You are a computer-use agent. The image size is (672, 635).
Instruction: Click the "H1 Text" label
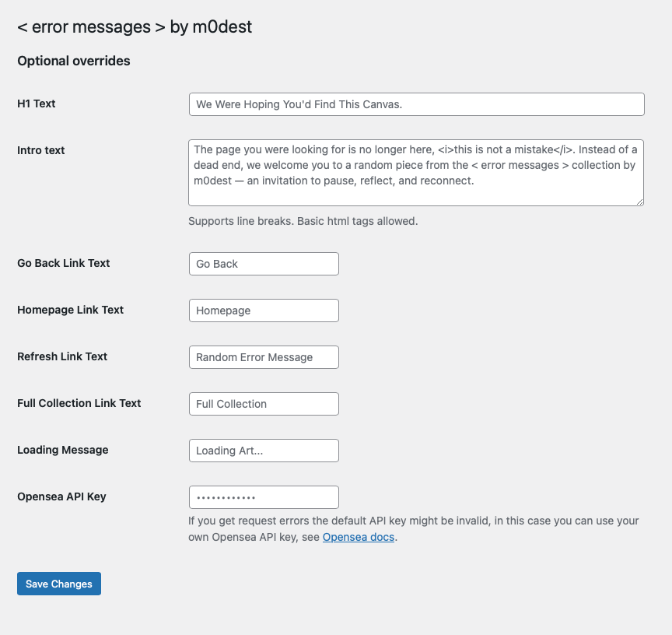pos(37,103)
